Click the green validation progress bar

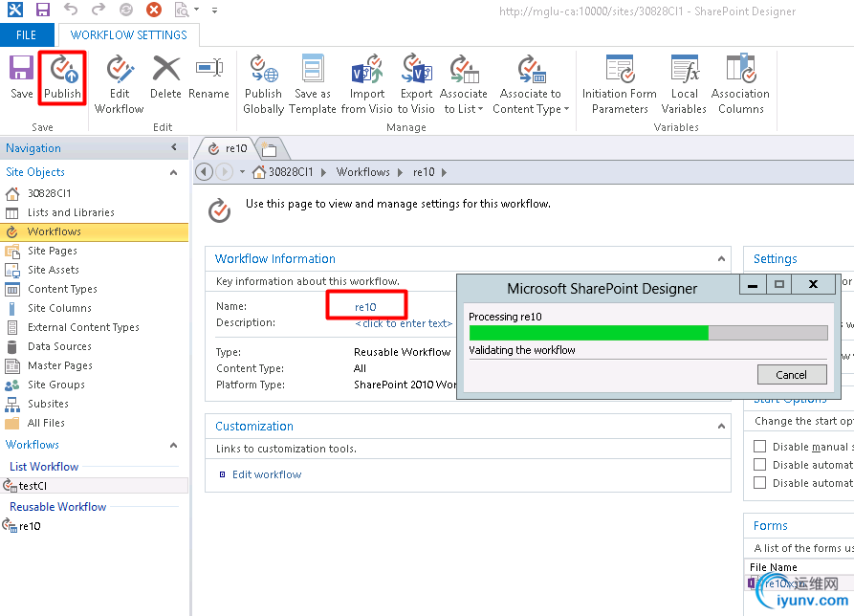point(589,333)
